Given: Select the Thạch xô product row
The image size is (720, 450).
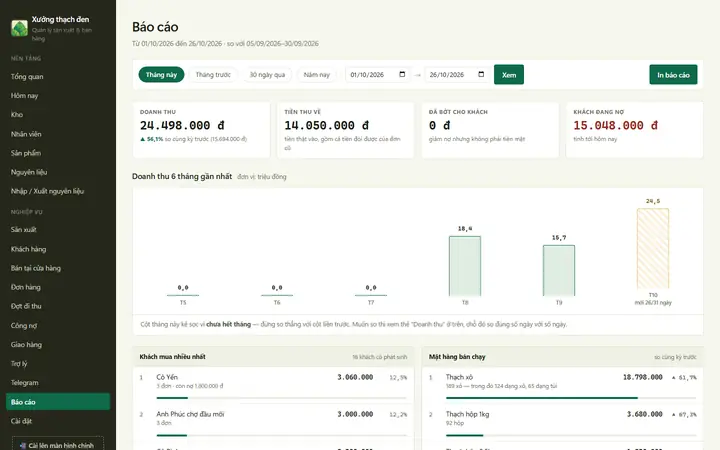Looking at the screenshot, I should pyautogui.click(x=562, y=386).
